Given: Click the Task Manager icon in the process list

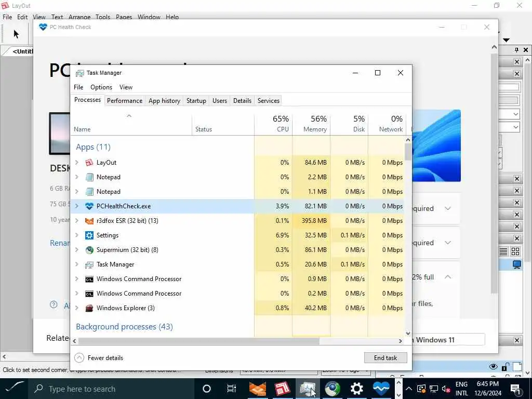Looking at the screenshot, I should click(x=89, y=264).
